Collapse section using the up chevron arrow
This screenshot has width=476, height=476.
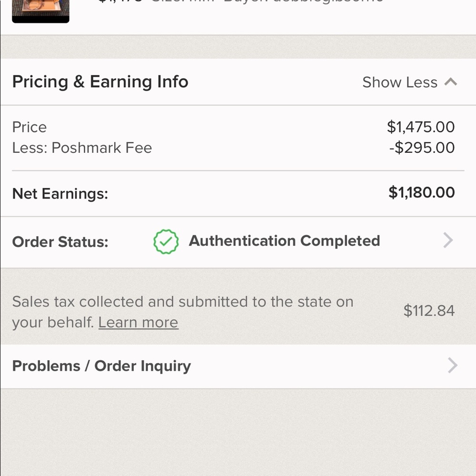[x=451, y=82]
